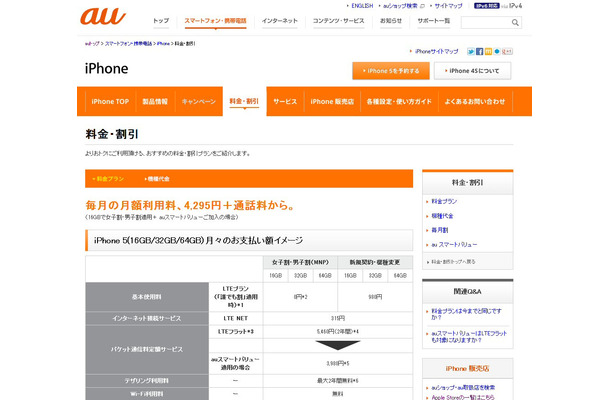Switch to the iPhone TOP tab

point(110,102)
